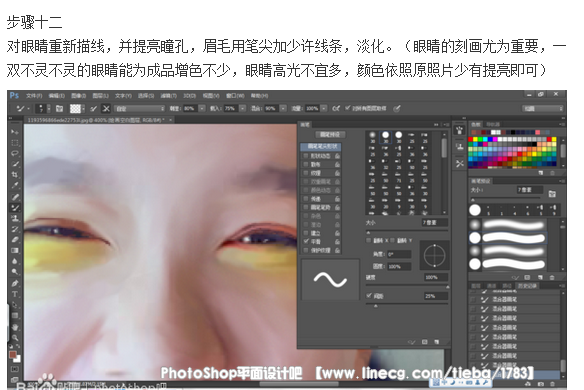
Task: Toggle 散布 checkbox in Brush panel
Action: 306,164
